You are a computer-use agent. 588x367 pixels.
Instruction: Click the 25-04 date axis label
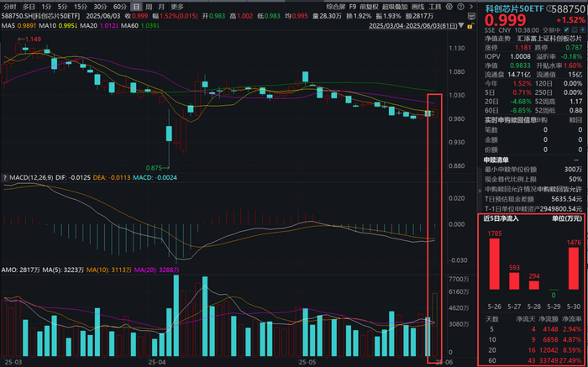click(x=157, y=362)
